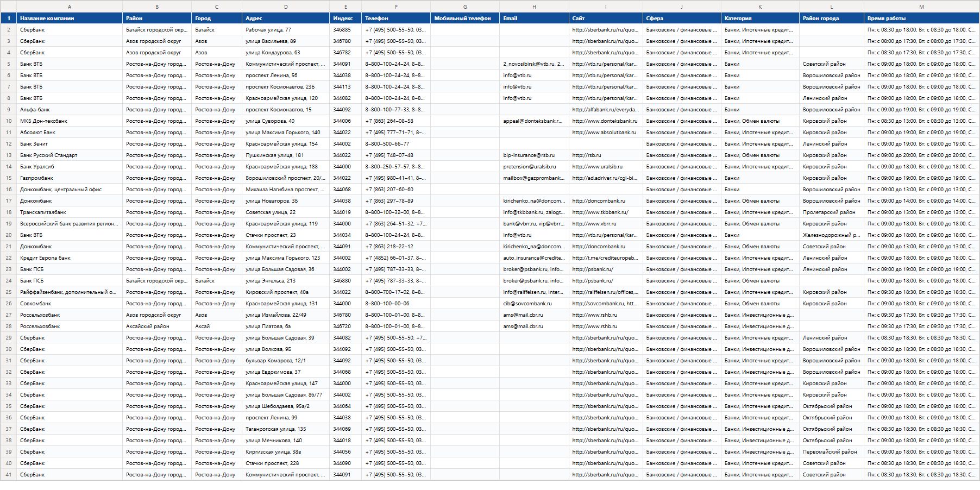Select the column A header

70,7
